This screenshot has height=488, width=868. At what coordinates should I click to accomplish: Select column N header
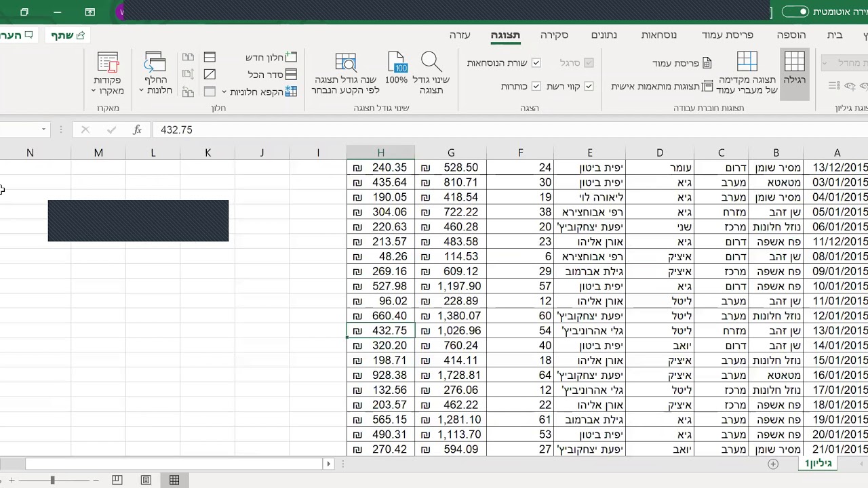(30, 153)
